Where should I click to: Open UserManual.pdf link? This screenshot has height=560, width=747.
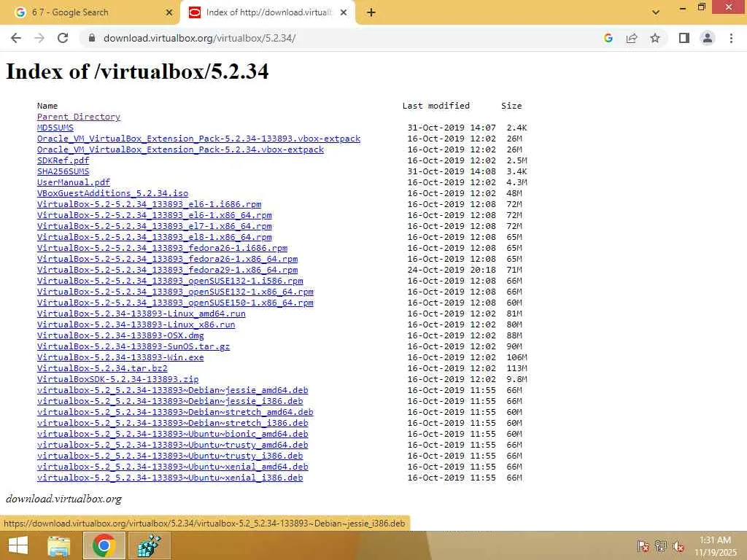(74, 182)
